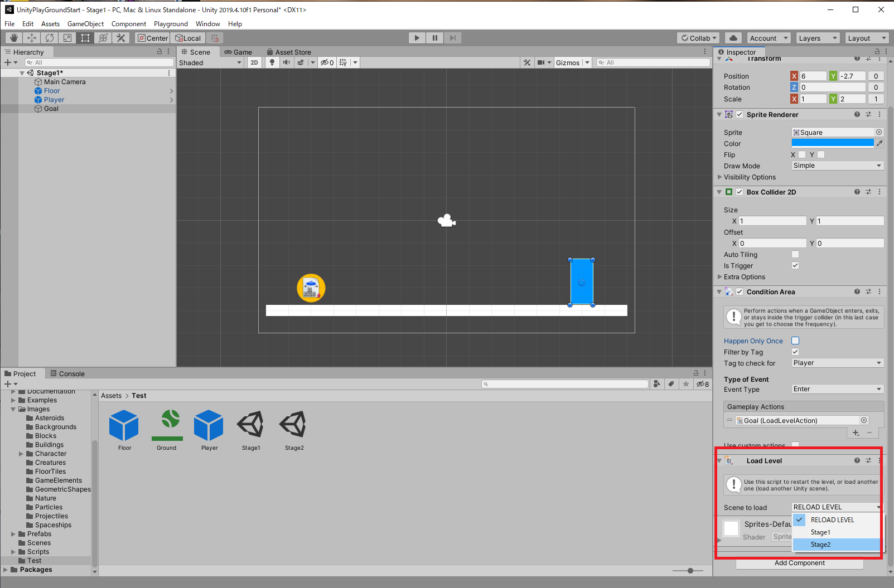The image size is (894, 588).
Task: Enable Happen Only Once checkbox
Action: pos(795,341)
